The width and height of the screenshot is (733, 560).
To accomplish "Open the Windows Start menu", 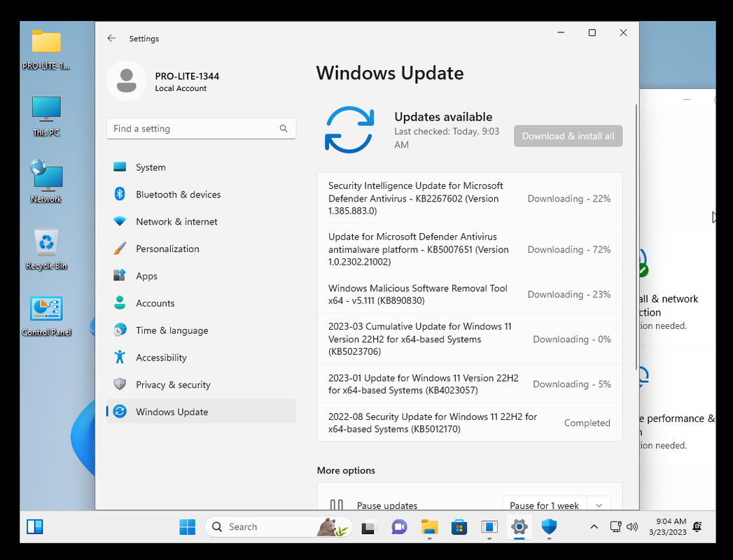I will (188, 527).
